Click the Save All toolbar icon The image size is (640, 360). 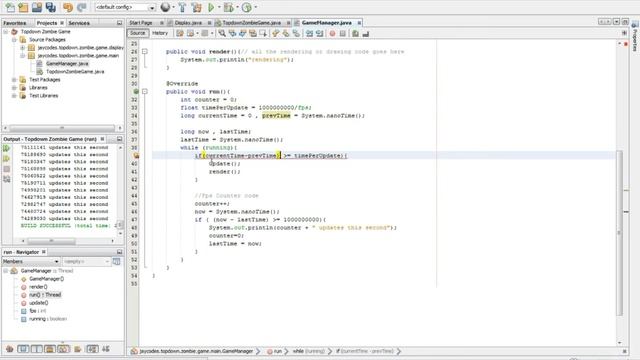[51, 7]
